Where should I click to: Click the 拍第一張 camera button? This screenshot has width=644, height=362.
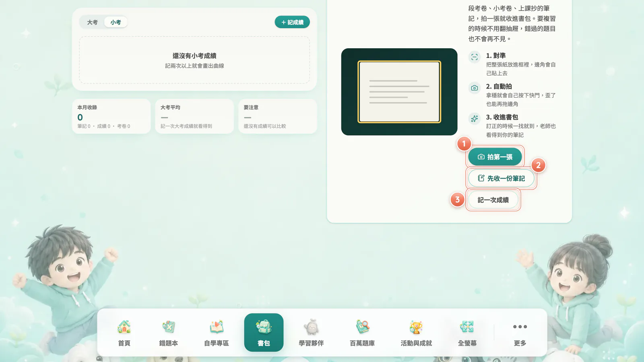click(x=495, y=157)
